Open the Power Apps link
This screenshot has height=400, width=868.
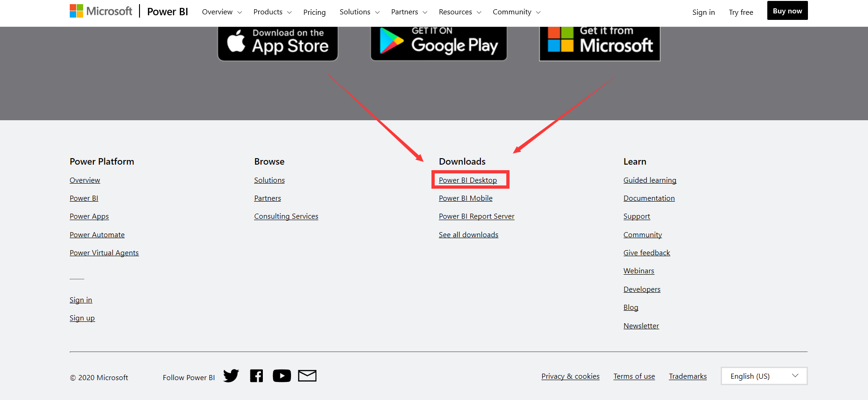click(89, 216)
